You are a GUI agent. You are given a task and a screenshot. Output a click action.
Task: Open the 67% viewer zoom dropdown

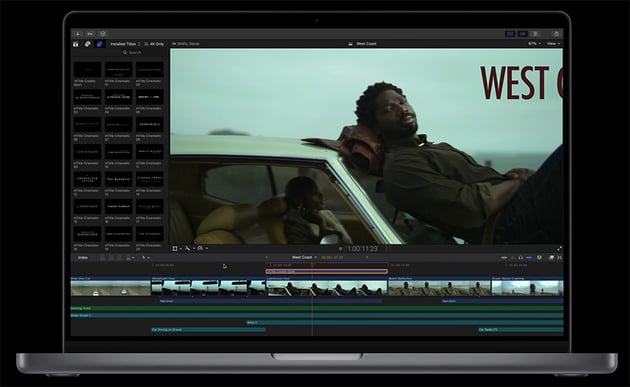click(534, 43)
